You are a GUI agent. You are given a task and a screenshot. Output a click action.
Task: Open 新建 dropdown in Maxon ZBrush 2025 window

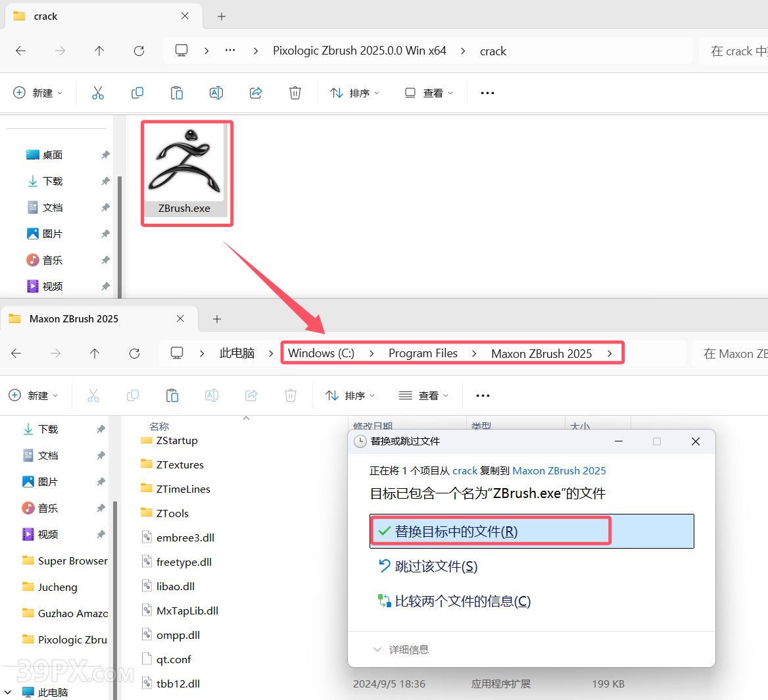click(x=34, y=395)
